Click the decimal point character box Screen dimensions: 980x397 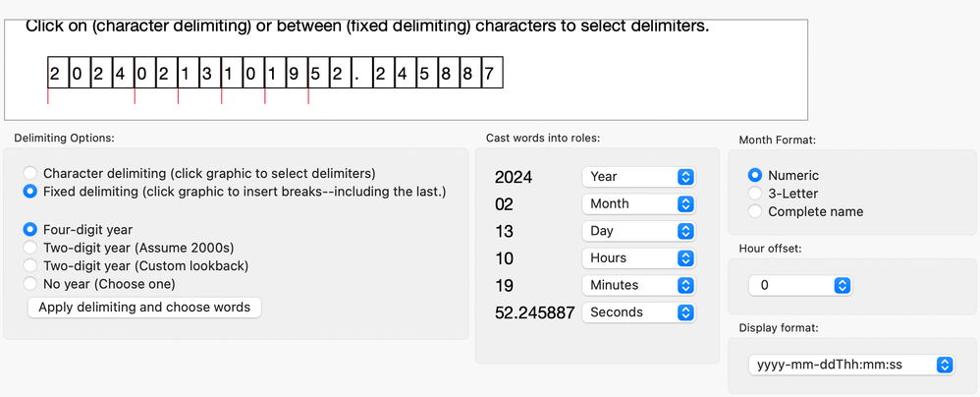[x=359, y=73]
